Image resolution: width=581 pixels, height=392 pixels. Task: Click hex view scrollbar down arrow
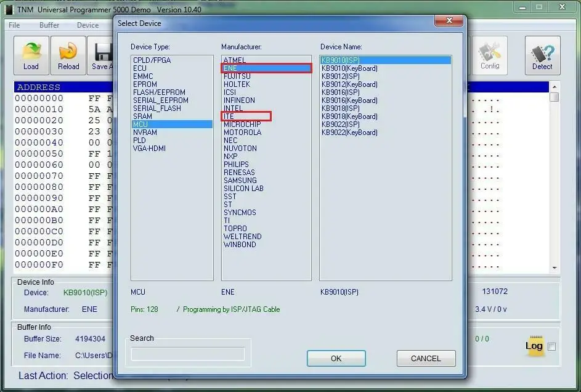click(x=555, y=267)
